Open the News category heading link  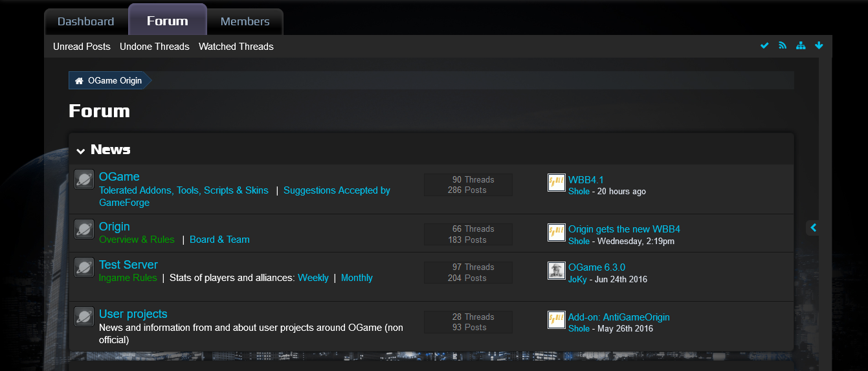(111, 150)
